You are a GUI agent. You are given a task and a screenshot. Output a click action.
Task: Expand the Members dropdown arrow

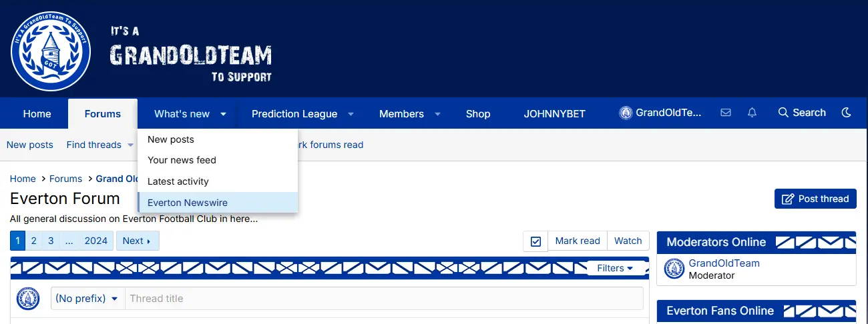437,114
